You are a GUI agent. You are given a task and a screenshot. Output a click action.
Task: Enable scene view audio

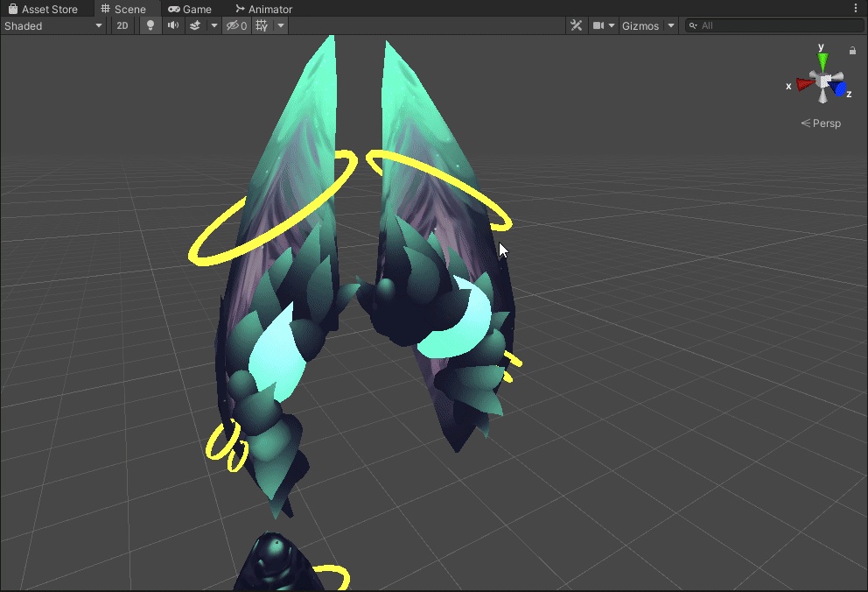point(172,25)
